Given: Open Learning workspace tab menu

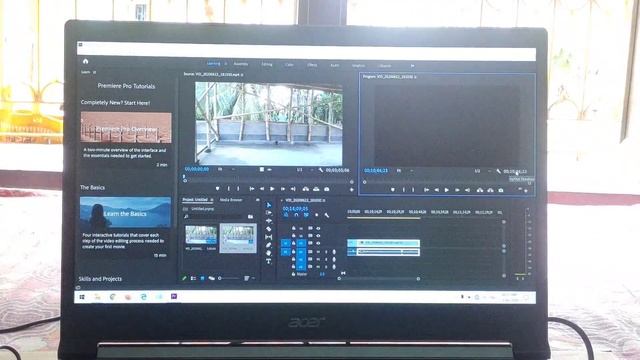Looking at the screenshot, I should [226, 64].
